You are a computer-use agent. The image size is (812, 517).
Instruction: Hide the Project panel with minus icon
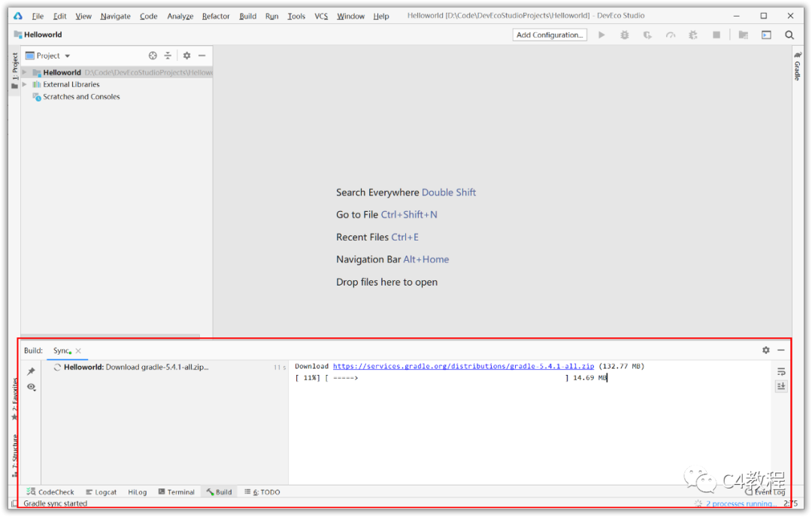coord(202,56)
